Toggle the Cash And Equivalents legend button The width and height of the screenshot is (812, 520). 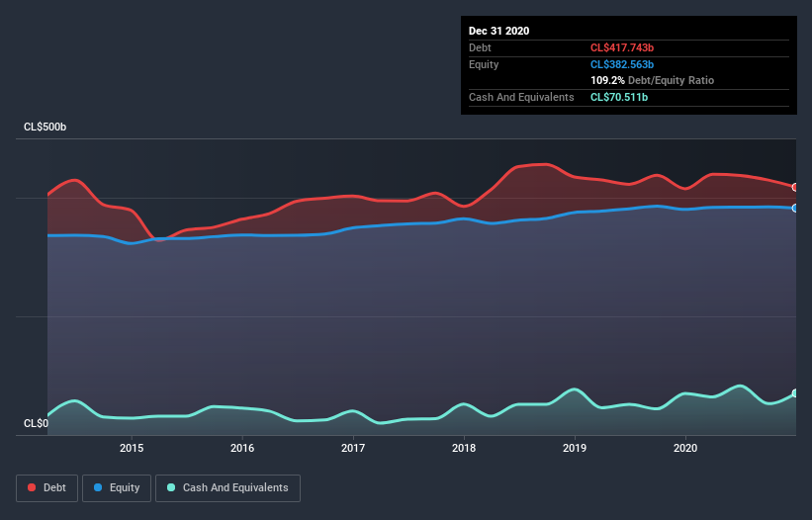click(227, 488)
